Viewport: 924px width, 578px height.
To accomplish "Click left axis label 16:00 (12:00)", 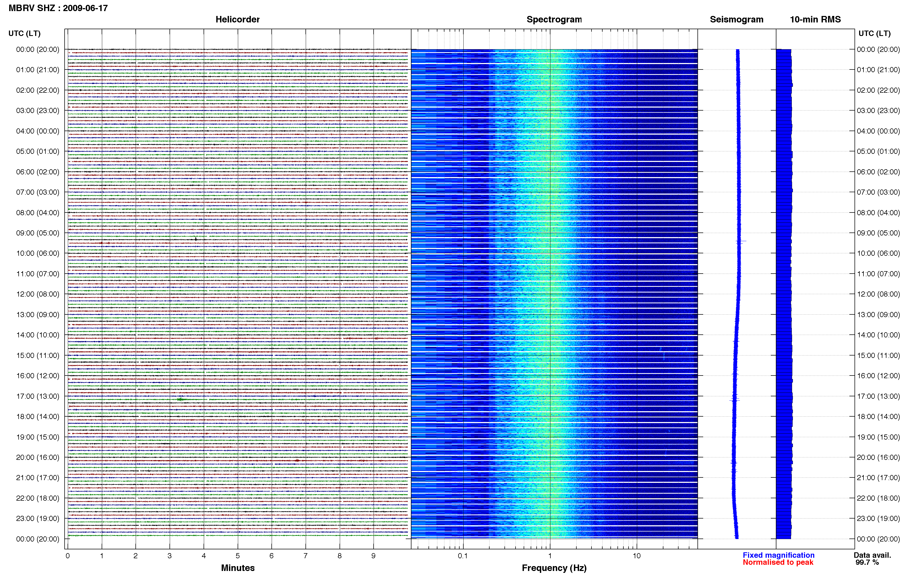I will tap(38, 376).
